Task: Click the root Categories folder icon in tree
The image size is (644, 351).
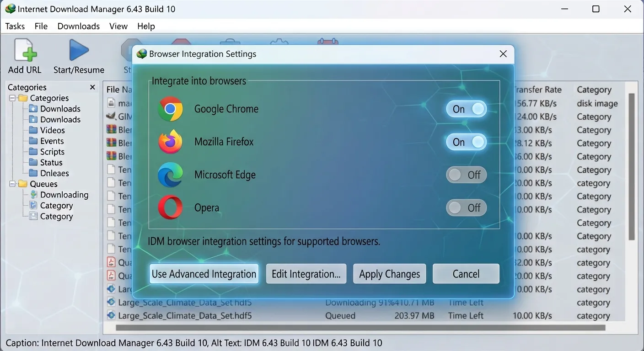Action: tap(23, 98)
